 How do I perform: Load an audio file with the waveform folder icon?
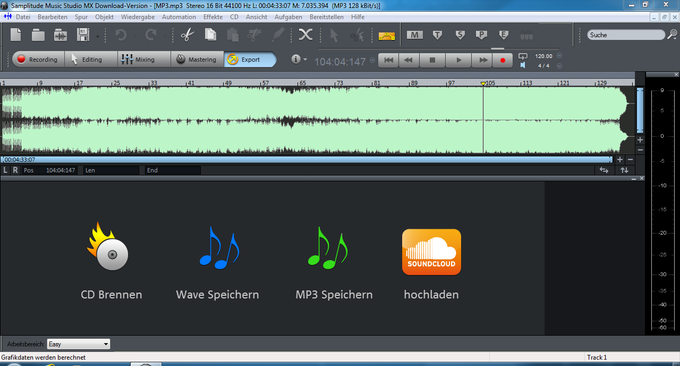[x=60, y=35]
